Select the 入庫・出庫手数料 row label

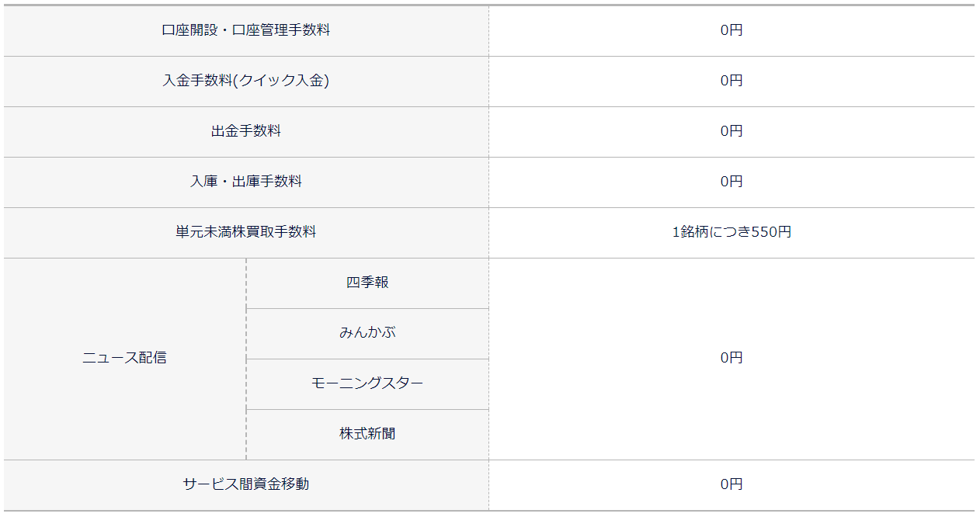point(246,182)
